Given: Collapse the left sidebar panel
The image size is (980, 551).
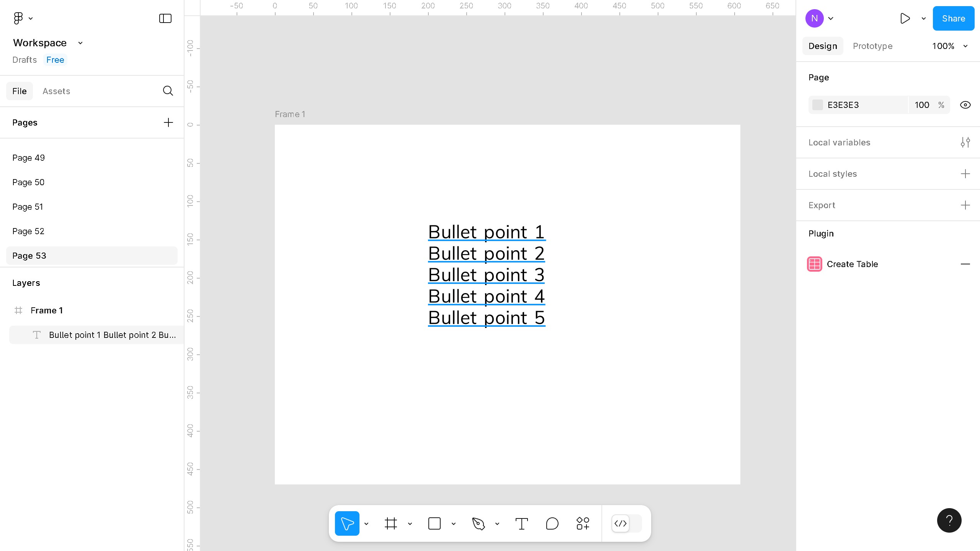Looking at the screenshot, I should pos(165,18).
